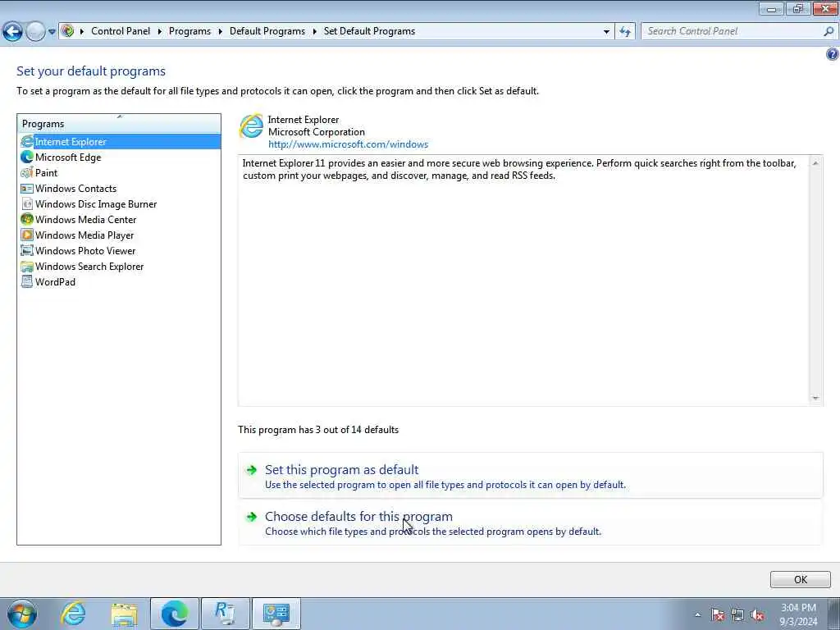
Task: Switch to the Control Panel taskbar button
Action: 276,614
